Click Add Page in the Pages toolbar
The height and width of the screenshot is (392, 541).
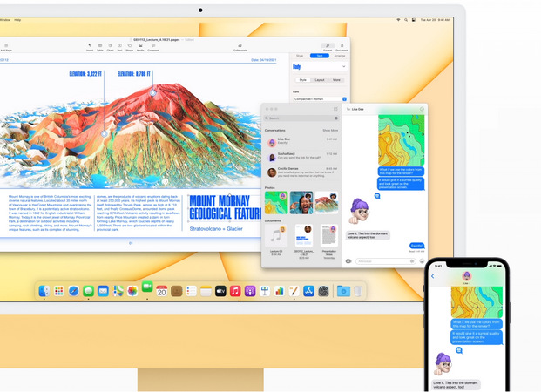click(x=6, y=48)
